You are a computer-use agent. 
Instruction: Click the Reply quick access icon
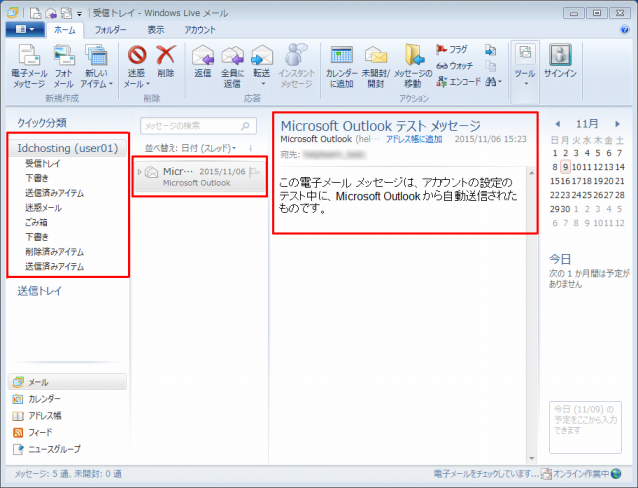click(51, 13)
